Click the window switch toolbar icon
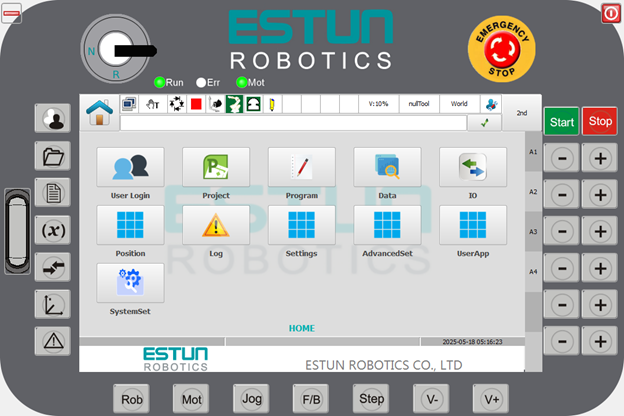 129,104
